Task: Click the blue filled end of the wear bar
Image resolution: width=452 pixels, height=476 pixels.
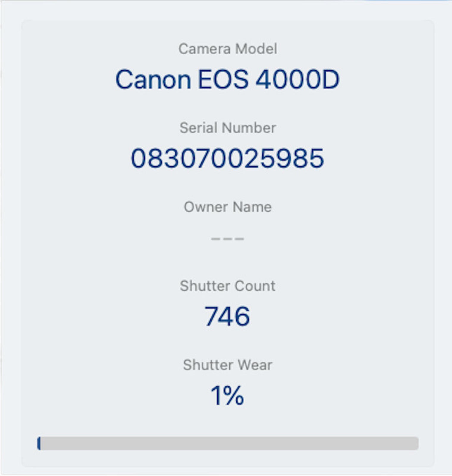Action: [x=39, y=443]
